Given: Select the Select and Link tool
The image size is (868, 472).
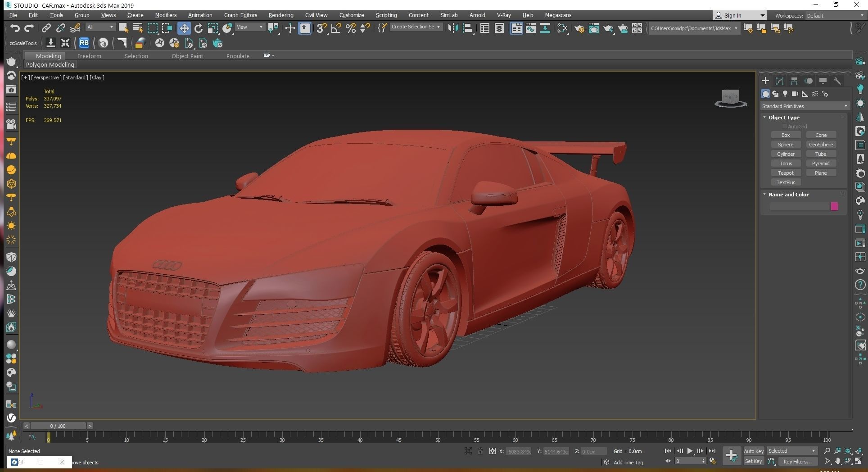Looking at the screenshot, I should 46,28.
